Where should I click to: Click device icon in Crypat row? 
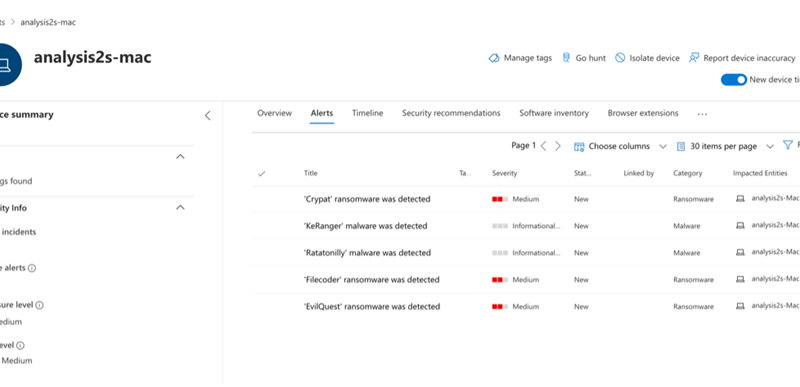740,199
